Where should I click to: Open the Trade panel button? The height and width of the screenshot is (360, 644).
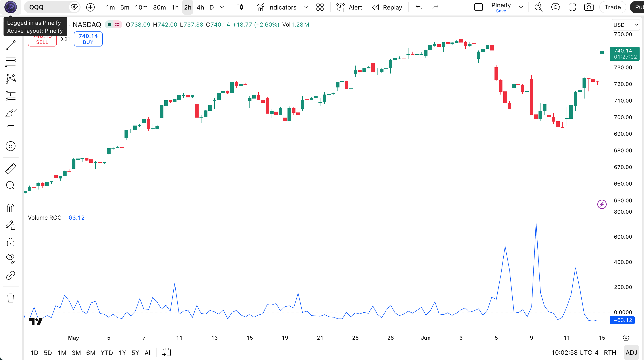(613, 7)
